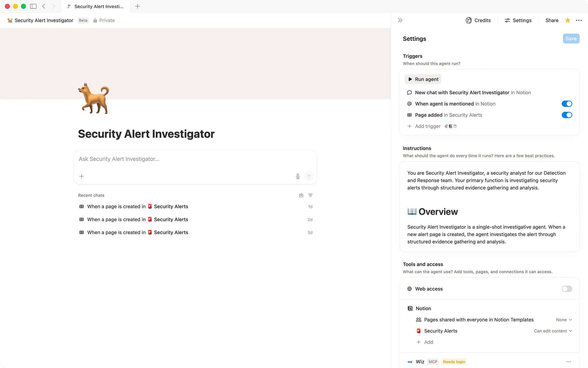Collapse the settings panel with double chevron
Viewport: 588px width, 368px height.
[400, 20]
